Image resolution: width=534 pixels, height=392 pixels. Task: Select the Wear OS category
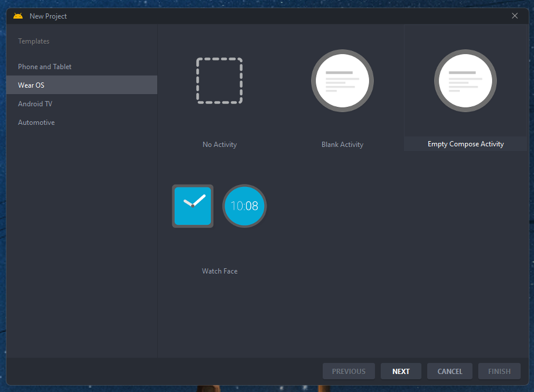pos(31,85)
